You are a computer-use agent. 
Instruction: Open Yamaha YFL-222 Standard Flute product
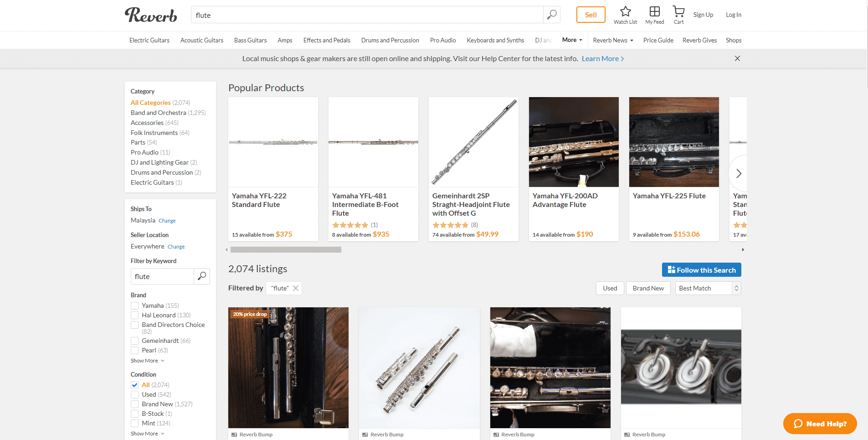(x=273, y=169)
